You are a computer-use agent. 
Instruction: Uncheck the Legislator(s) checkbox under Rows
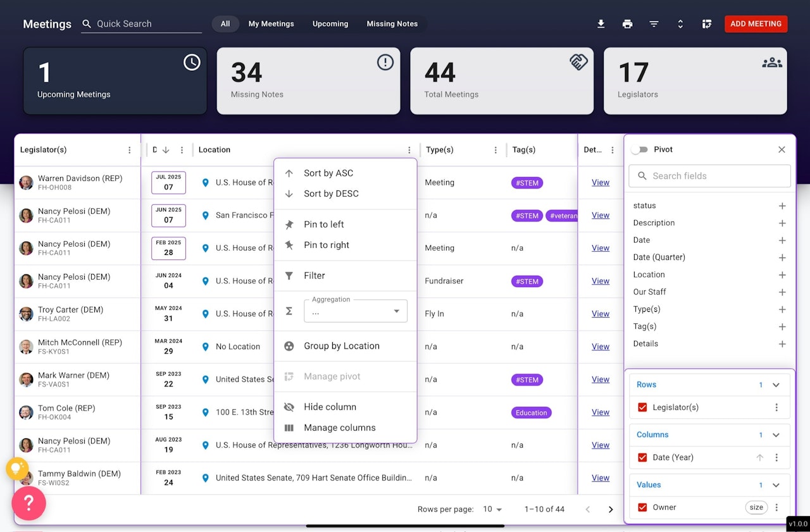coord(642,407)
